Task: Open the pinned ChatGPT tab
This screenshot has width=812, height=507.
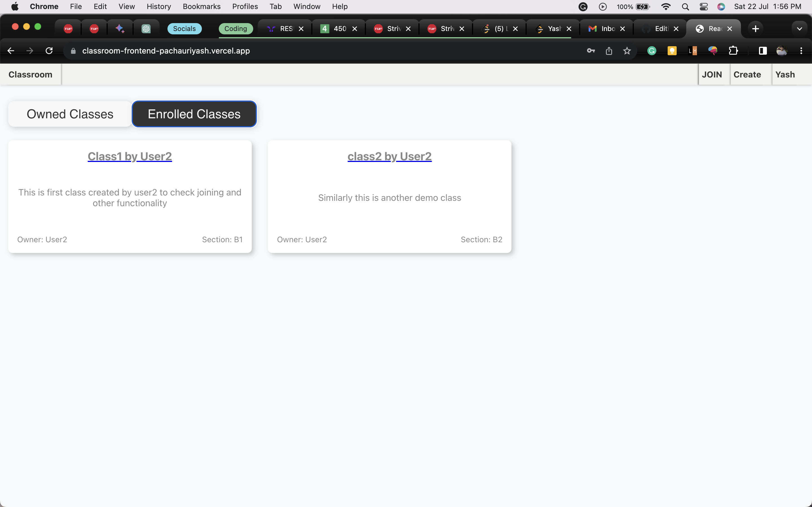Action: [x=146, y=28]
